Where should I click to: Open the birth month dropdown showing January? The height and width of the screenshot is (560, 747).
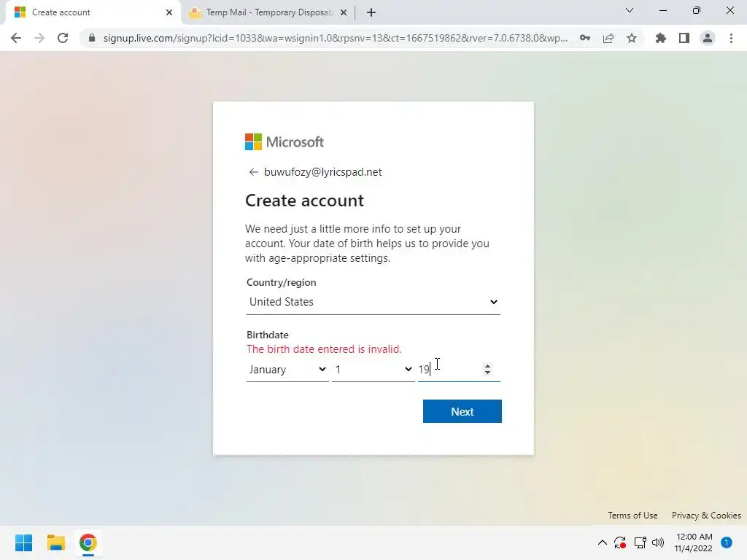(x=287, y=370)
